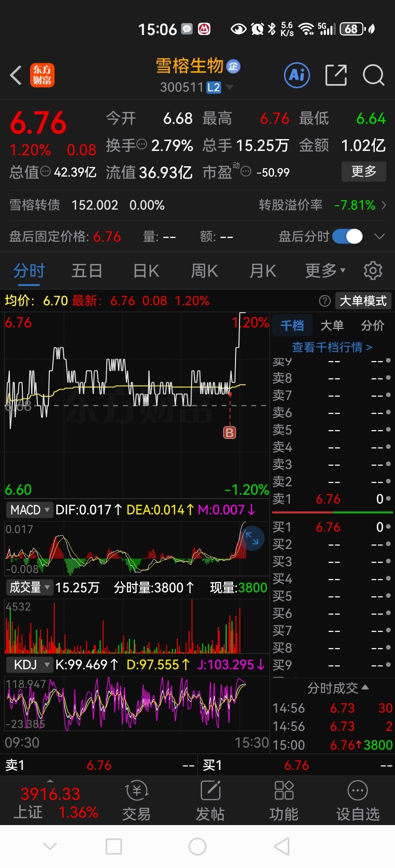This screenshot has width=395, height=868.
Task: Tap the navigation bar hide chevron
Action: point(50,847)
